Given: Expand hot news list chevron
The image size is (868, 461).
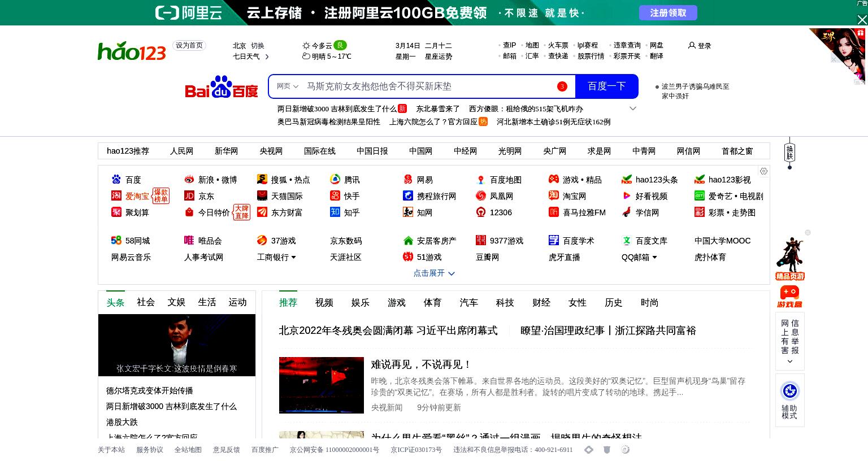Looking at the screenshot, I should point(633,108).
